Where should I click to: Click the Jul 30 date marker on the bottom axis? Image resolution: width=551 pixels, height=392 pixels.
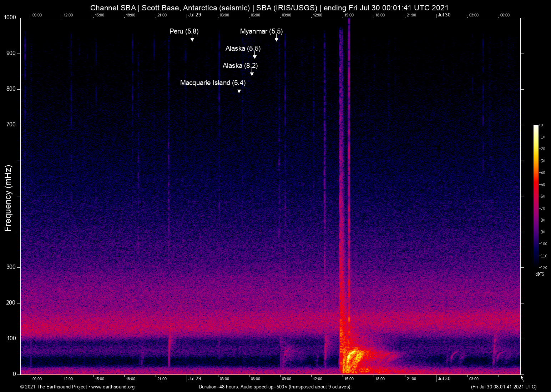point(444,379)
